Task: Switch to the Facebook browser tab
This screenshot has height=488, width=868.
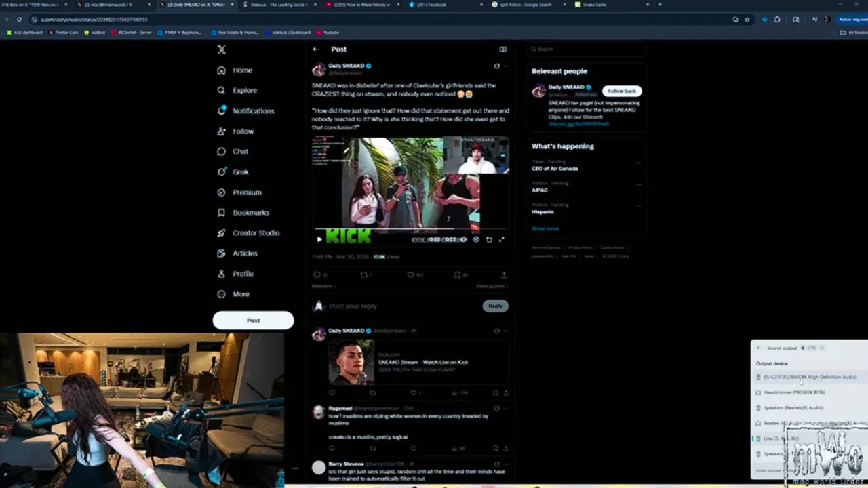Action: pyautogui.click(x=444, y=5)
